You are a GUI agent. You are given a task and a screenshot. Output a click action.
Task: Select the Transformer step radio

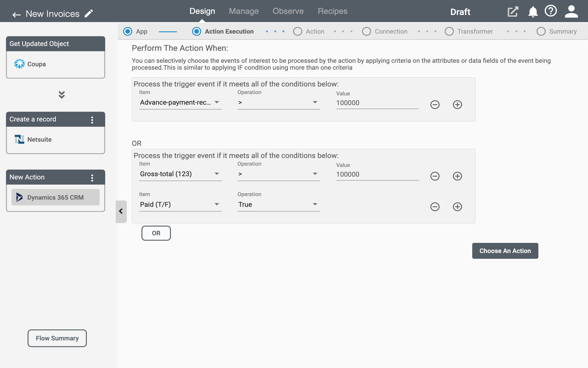pos(449,32)
